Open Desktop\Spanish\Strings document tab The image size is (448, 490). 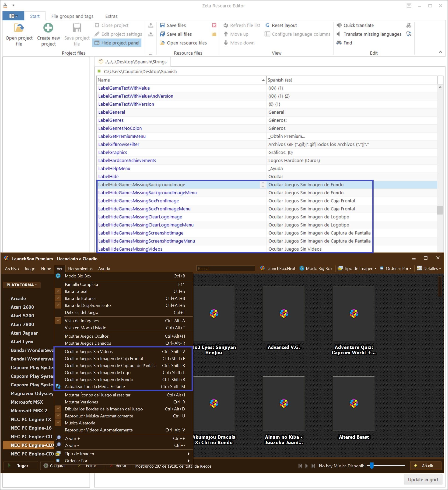(133, 62)
